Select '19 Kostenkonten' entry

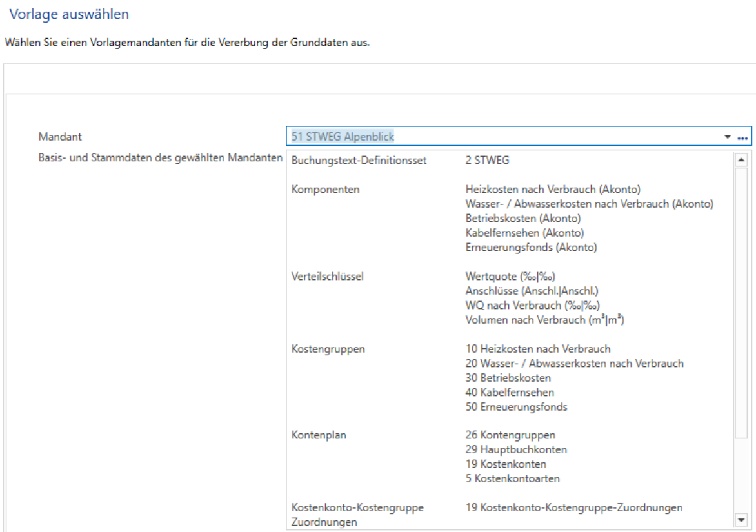[x=506, y=464]
